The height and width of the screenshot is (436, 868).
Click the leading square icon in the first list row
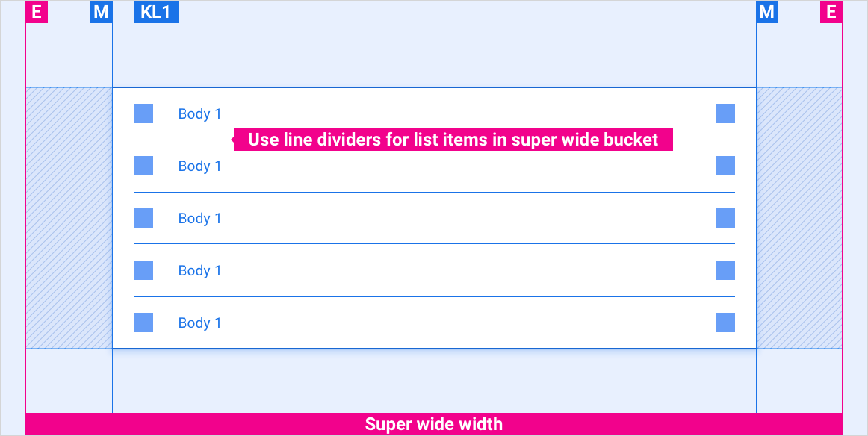pyautogui.click(x=143, y=113)
